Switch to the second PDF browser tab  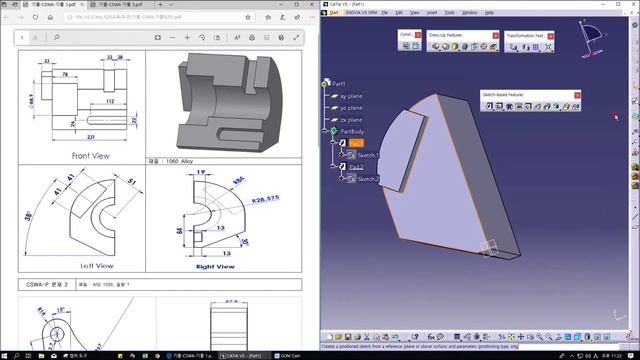coord(120,4)
